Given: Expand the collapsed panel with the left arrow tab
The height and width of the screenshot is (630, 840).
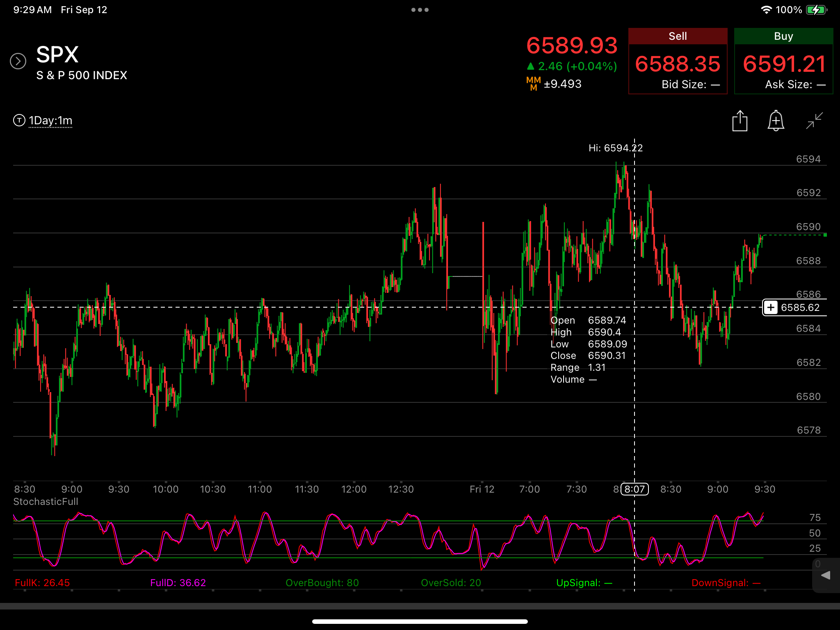Looking at the screenshot, I should click(826, 575).
